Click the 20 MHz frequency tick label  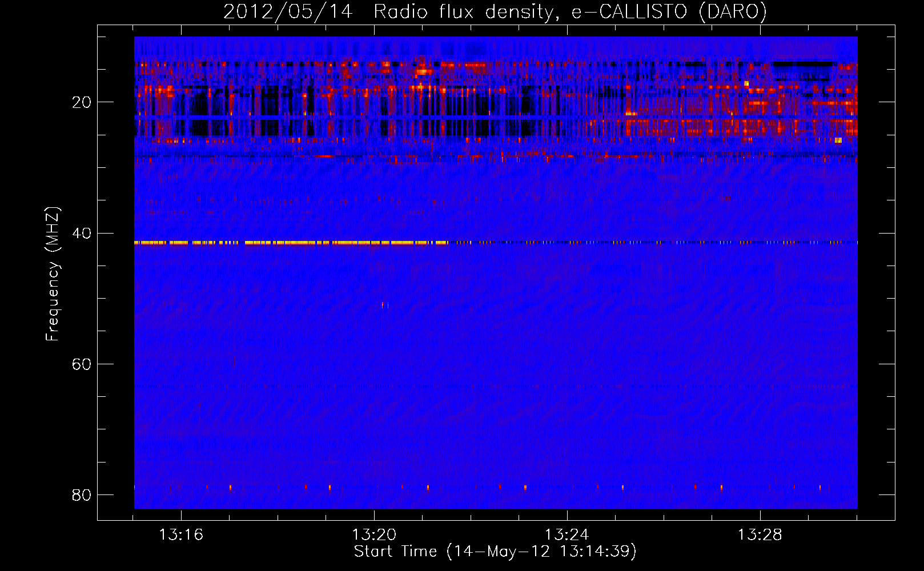click(82, 102)
